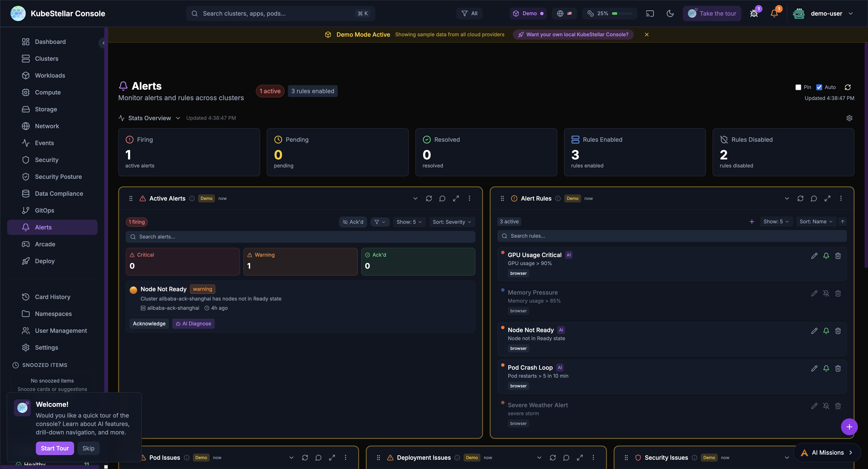Screen dimensions: 868x469
Task: Enable the Memory Pressure rule bell
Action: 826,293
